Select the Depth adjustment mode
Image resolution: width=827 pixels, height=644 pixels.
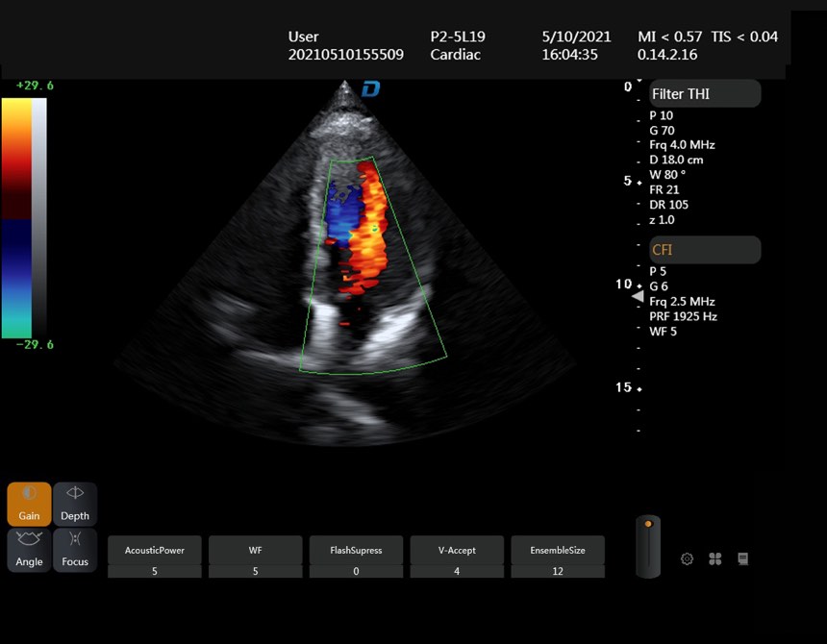pos(75,504)
